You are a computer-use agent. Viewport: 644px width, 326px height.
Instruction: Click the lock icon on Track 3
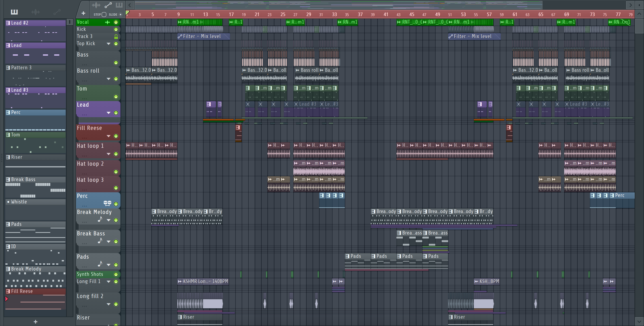coord(116,36)
